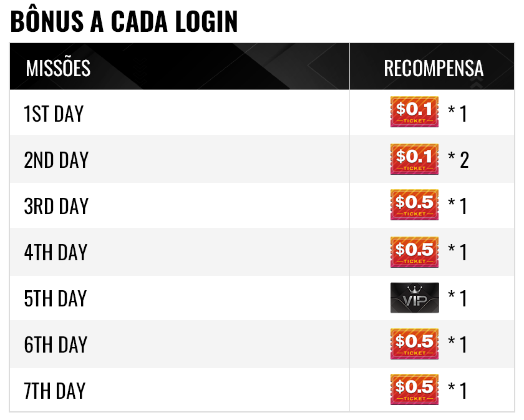Select the RECOMPENSA column header
The height and width of the screenshot is (420, 524).
pos(434,68)
